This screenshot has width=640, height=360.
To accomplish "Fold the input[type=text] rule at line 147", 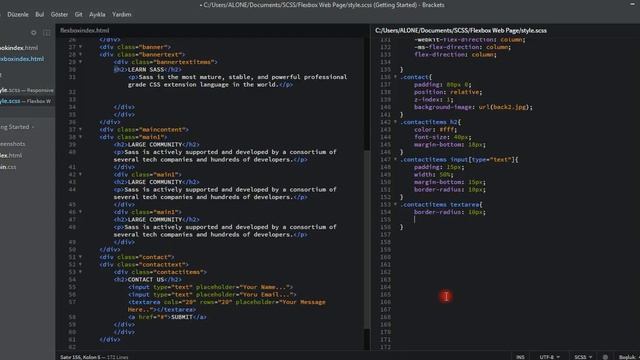I will [x=395, y=160].
